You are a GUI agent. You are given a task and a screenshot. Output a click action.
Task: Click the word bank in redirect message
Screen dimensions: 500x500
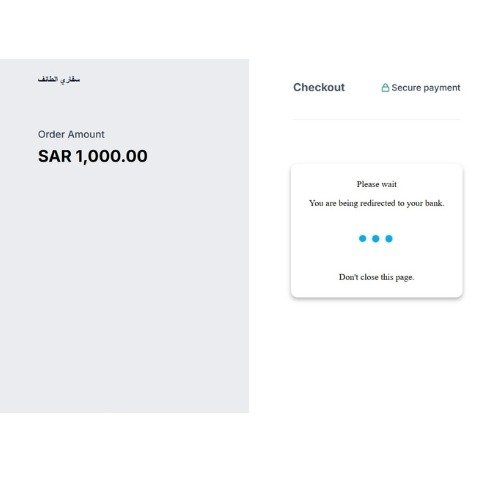434,203
